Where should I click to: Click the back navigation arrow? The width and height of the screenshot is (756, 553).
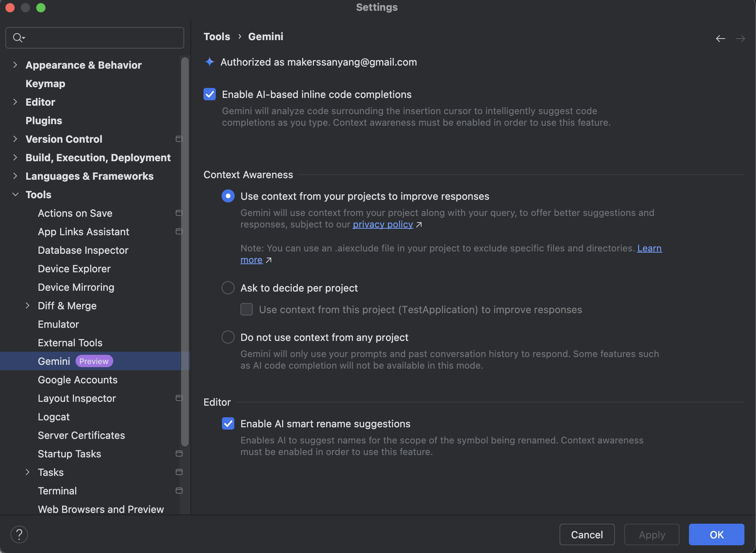[x=720, y=39]
